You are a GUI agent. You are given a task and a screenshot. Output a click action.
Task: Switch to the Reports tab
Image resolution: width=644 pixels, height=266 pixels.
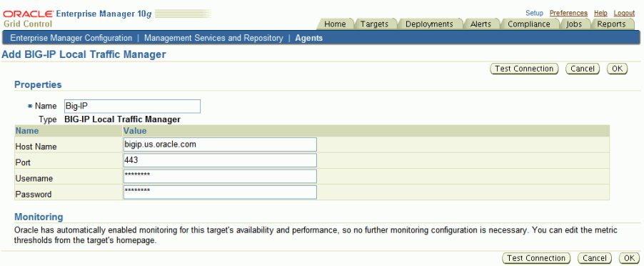pos(611,24)
